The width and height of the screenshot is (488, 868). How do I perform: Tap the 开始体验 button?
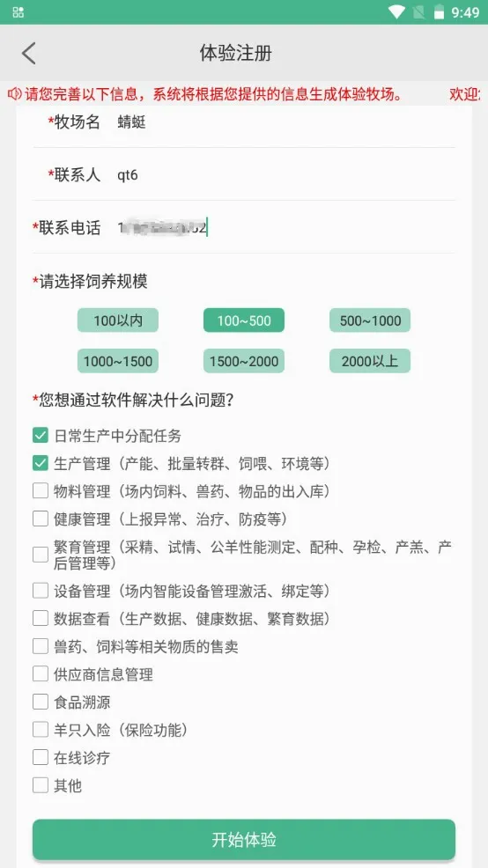tap(244, 840)
